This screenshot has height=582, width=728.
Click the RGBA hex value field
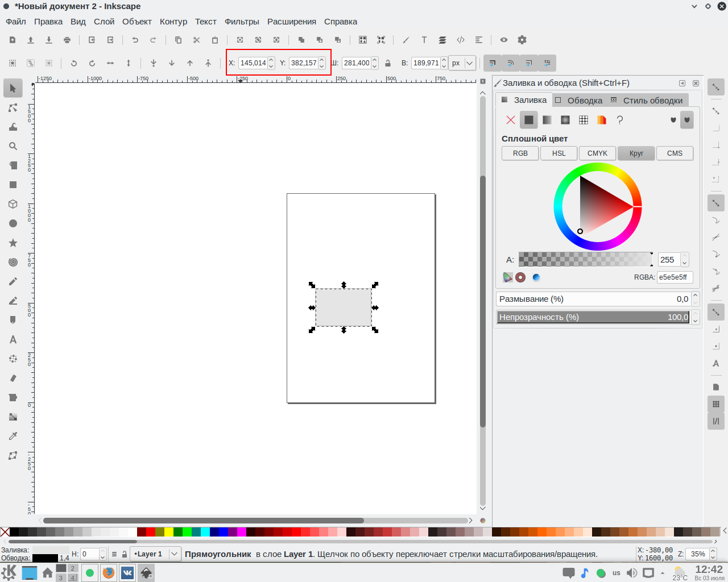(675, 277)
